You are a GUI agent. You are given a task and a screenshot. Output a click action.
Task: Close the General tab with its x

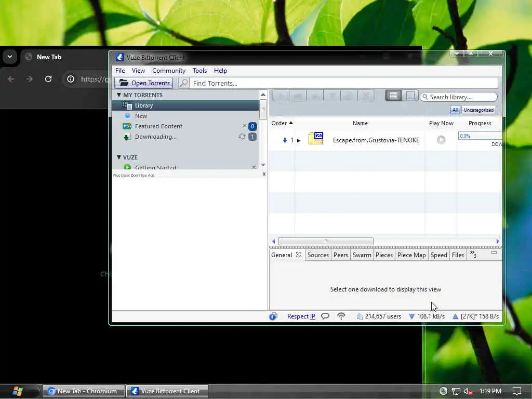click(299, 255)
